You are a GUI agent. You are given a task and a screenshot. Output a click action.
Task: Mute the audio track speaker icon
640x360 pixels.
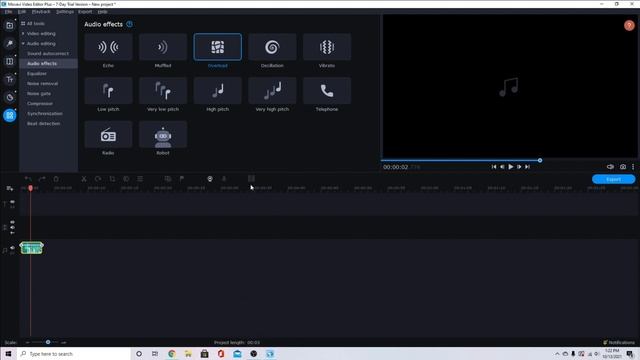pos(12,248)
